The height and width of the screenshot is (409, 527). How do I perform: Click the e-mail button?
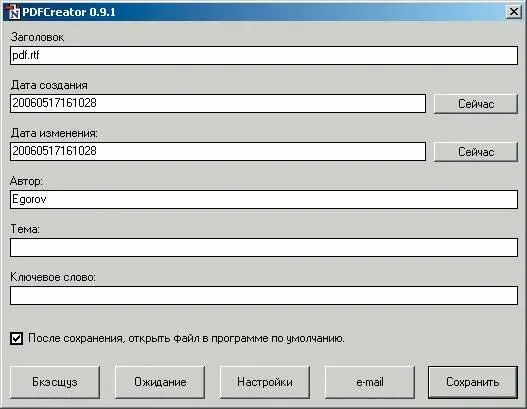click(370, 382)
